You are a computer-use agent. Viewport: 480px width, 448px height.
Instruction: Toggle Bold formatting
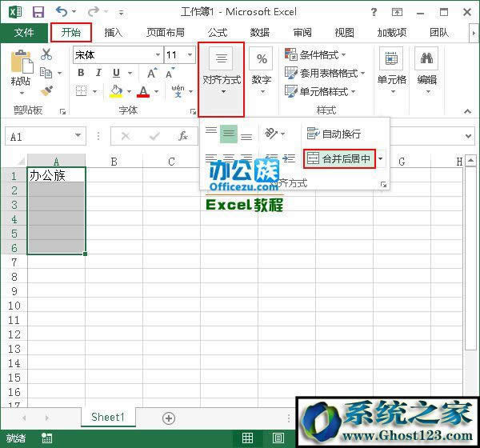(81, 73)
